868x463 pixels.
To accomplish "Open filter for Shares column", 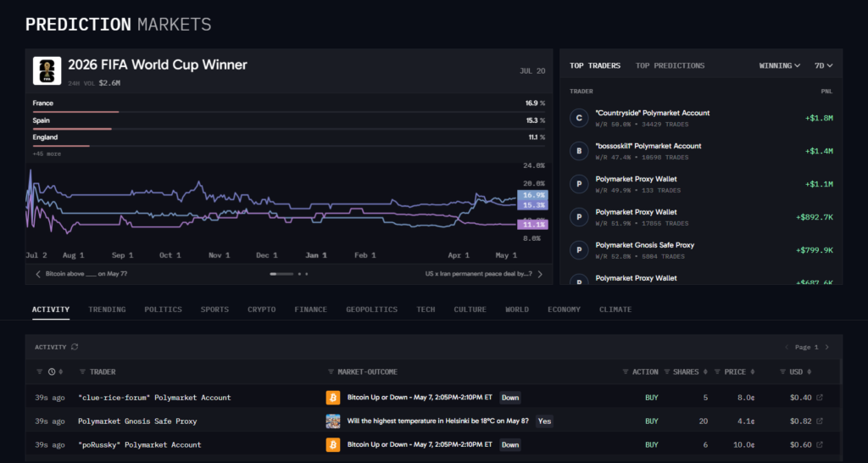I will pos(667,371).
